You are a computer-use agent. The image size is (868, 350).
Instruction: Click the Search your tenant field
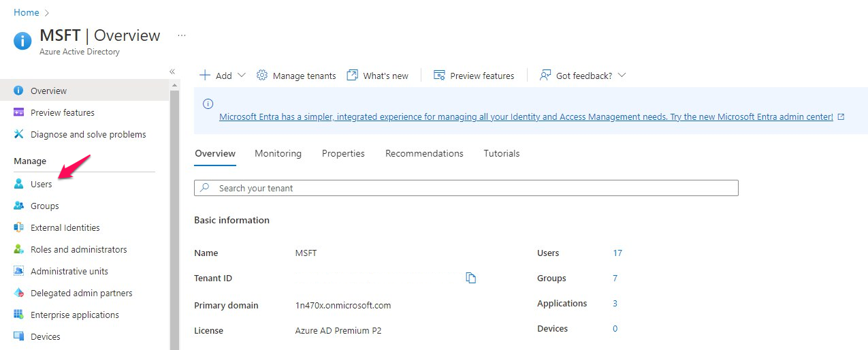pos(466,188)
